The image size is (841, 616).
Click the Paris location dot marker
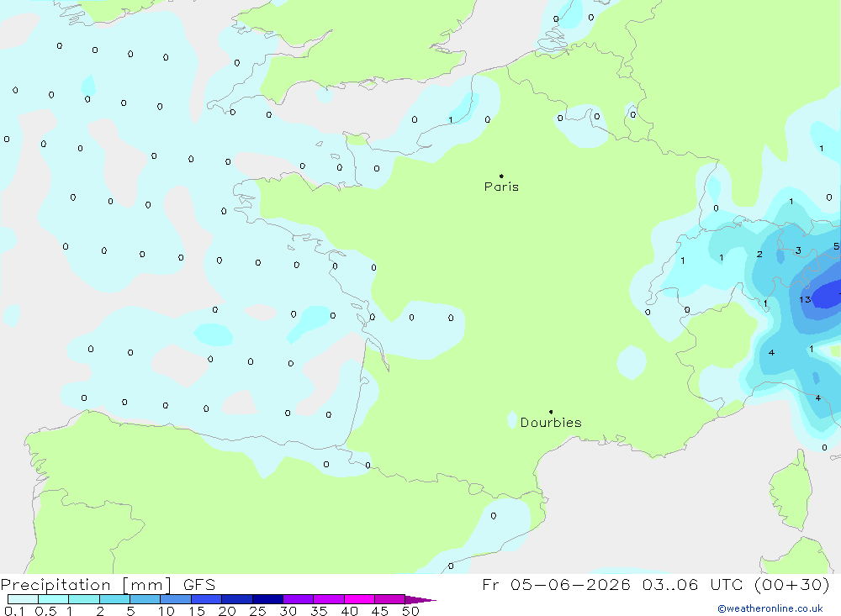point(501,176)
